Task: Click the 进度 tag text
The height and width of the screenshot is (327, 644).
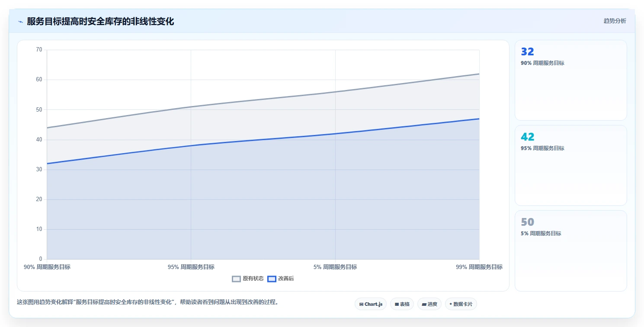Action: 432,304
